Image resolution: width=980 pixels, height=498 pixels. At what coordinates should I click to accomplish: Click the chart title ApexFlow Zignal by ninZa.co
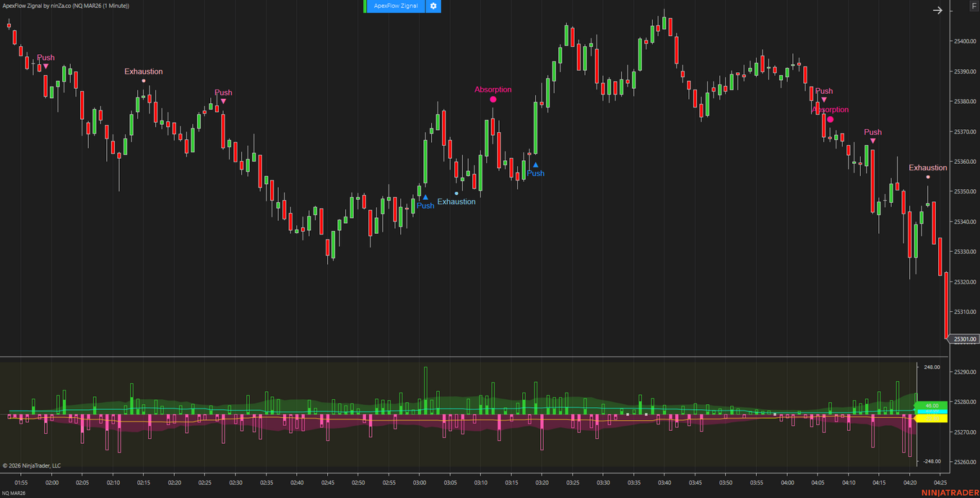(x=65, y=6)
